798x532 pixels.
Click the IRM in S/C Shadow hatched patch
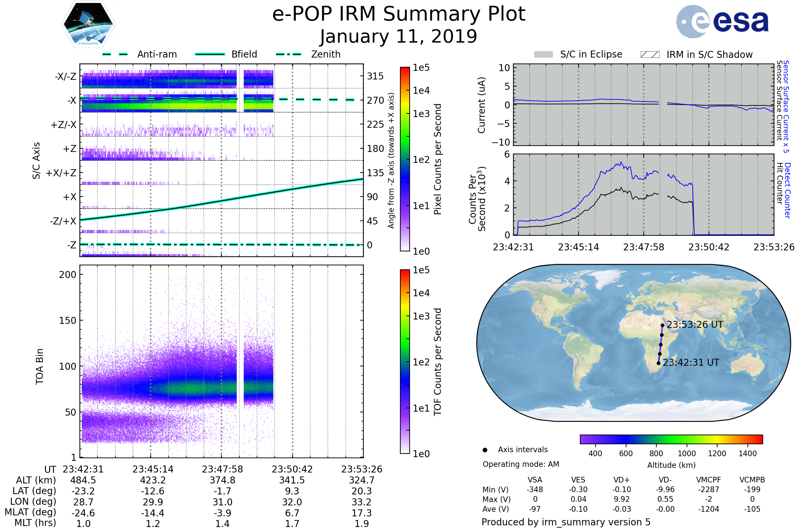(650, 55)
